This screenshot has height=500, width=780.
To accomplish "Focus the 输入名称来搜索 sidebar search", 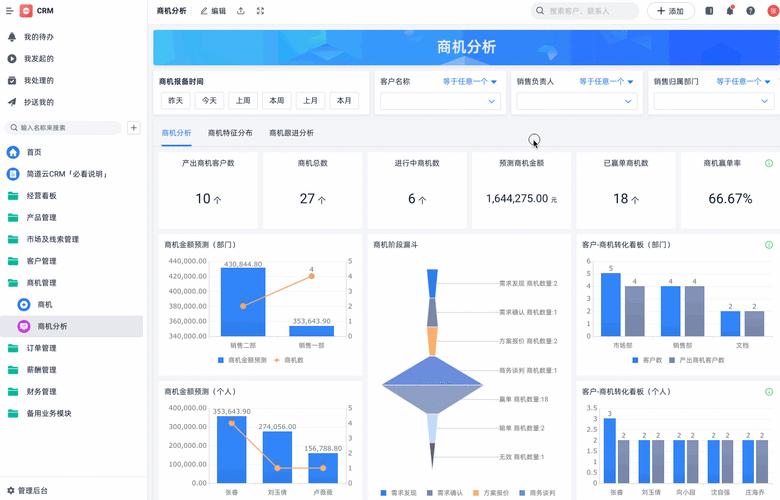I will [x=63, y=128].
